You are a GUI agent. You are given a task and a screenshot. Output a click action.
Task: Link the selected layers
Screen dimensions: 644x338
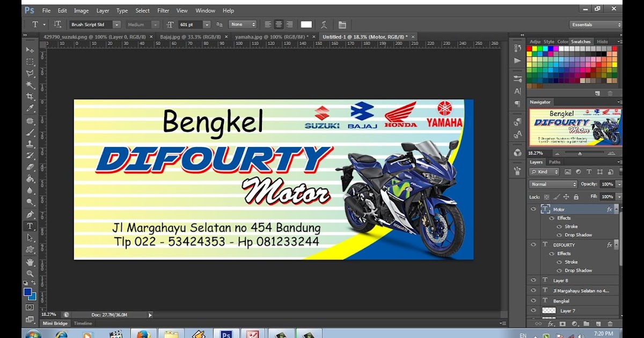(538, 324)
